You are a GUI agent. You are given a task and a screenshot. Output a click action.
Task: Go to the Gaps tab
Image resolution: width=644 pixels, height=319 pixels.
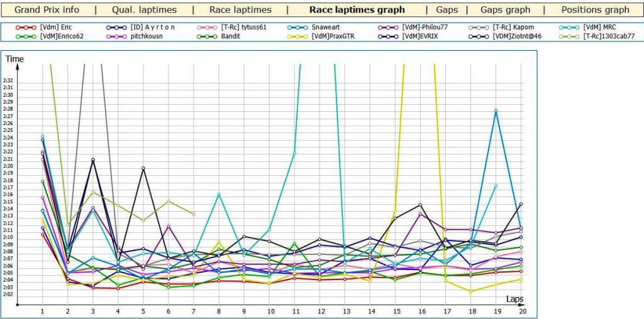click(x=447, y=10)
